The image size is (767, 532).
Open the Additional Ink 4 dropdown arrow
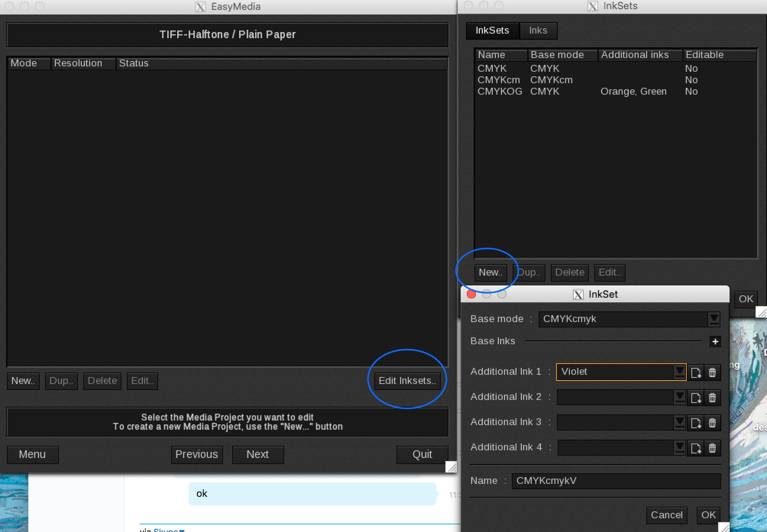[x=680, y=448]
